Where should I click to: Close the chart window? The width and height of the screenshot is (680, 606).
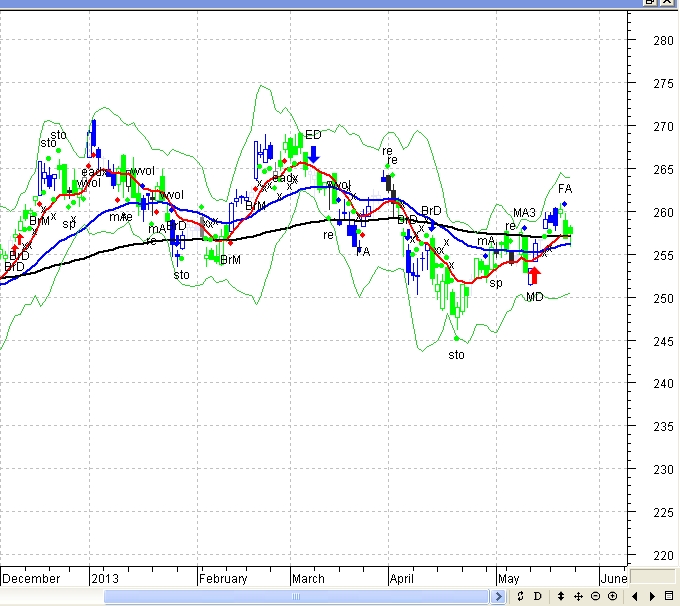pyautogui.click(x=667, y=2)
